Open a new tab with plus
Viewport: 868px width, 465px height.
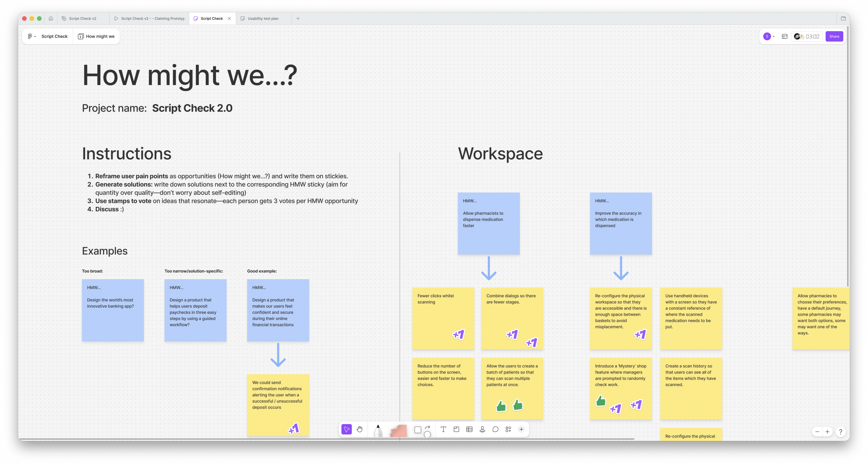tap(298, 19)
